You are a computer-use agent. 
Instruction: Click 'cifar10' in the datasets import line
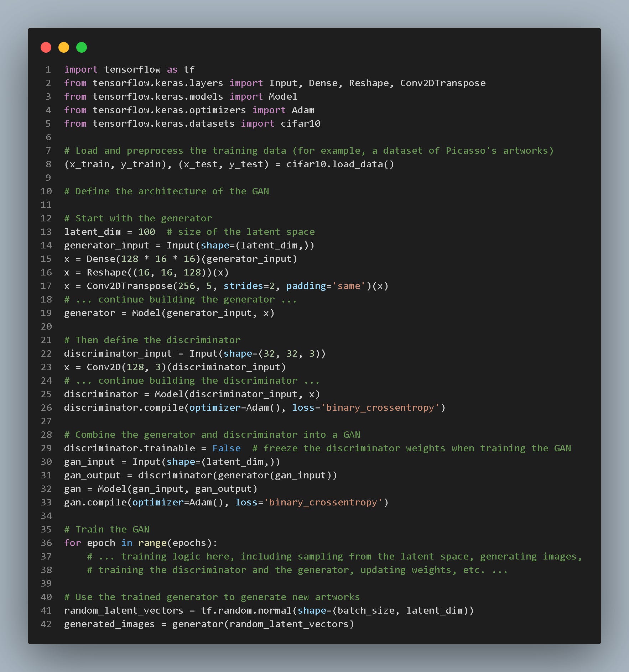point(300,124)
